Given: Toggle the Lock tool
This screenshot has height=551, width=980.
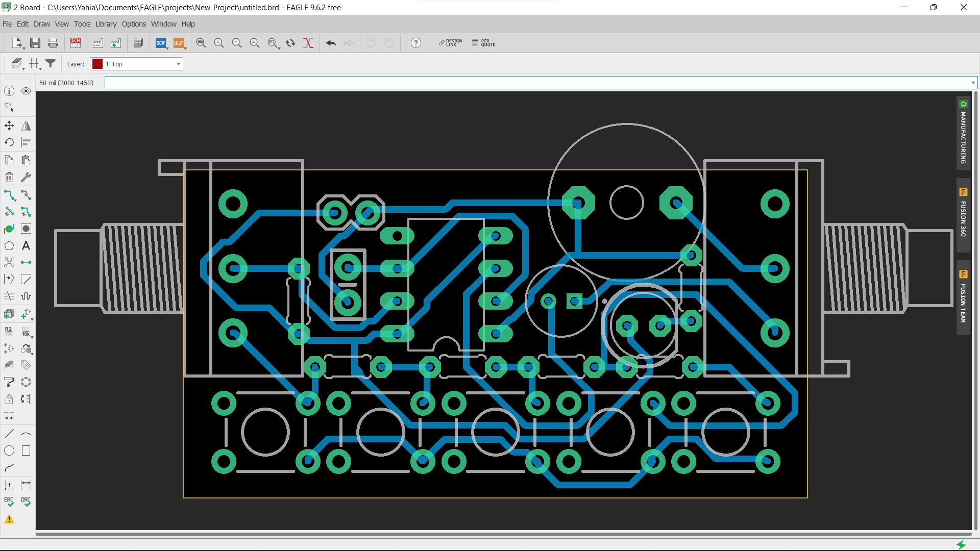Looking at the screenshot, I should click(9, 399).
